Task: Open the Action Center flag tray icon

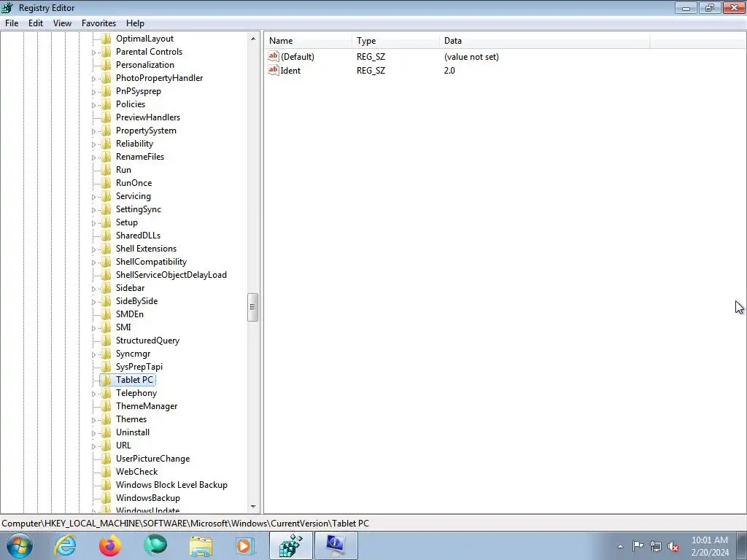Action: pos(638,546)
